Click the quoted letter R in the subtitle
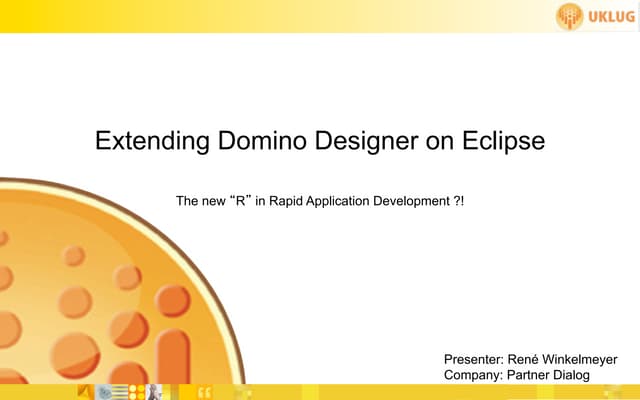The image size is (640, 400). [241, 202]
